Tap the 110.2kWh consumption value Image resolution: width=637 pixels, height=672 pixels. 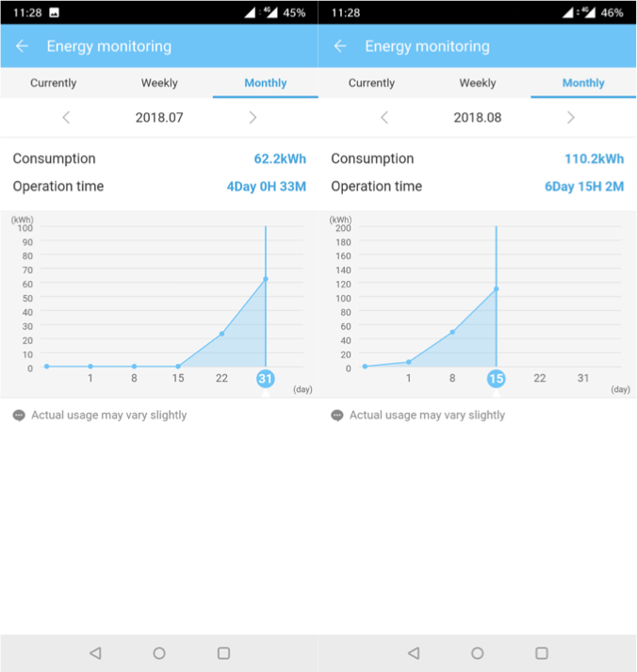tap(594, 159)
